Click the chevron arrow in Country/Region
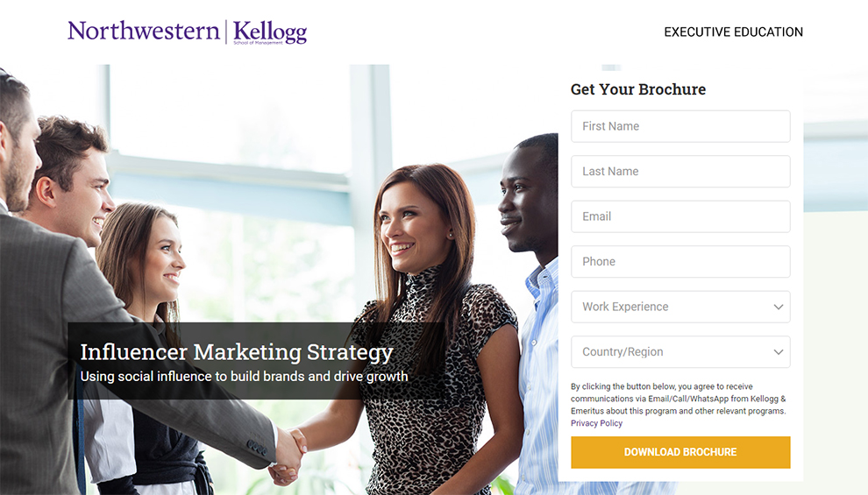Viewport: 868px width, 495px height. [779, 351]
